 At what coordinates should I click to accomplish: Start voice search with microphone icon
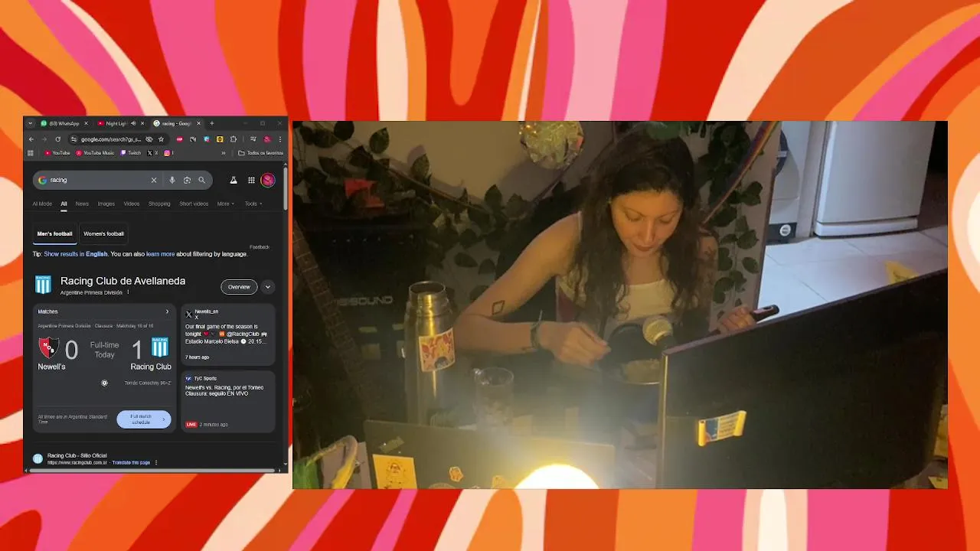(x=172, y=180)
